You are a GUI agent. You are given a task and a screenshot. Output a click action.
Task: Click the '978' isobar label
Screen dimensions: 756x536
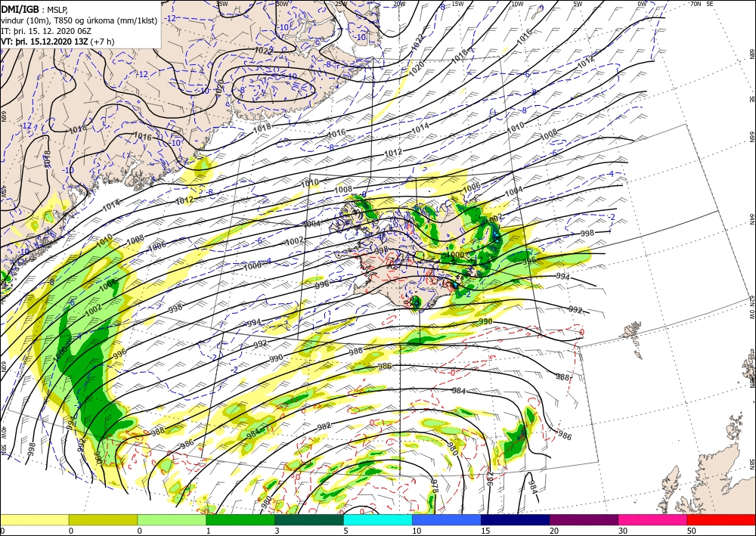tap(435, 485)
